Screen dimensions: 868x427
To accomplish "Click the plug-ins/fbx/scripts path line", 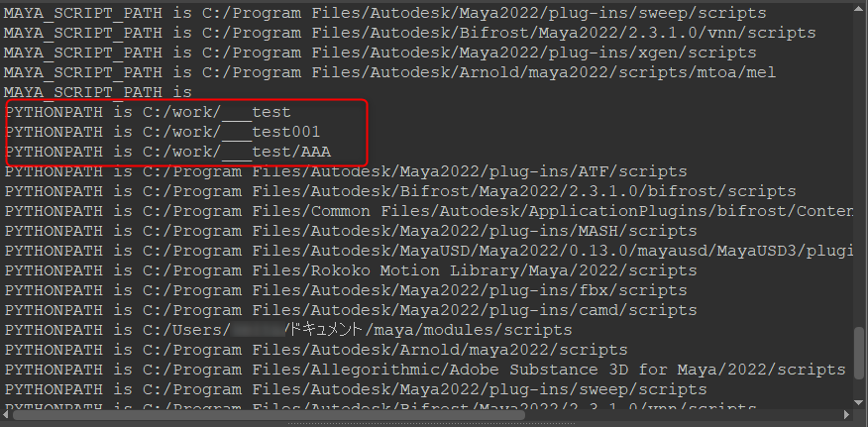I will click(x=346, y=290).
